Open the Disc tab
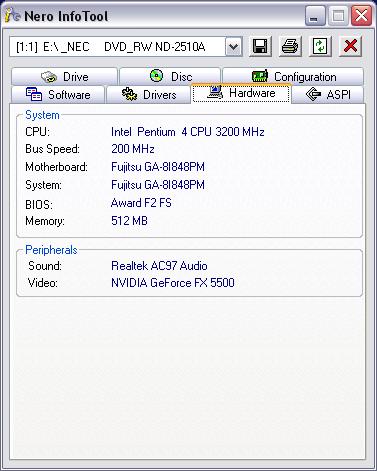 [x=170, y=77]
